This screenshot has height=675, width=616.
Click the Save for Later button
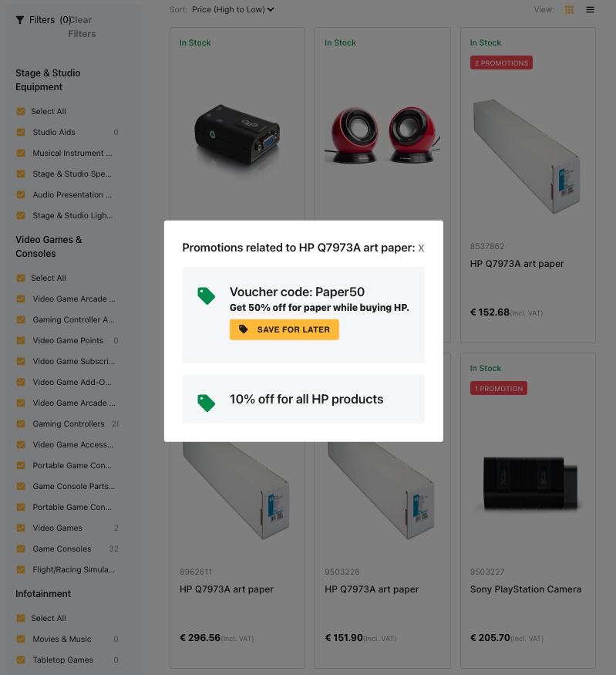click(284, 329)
